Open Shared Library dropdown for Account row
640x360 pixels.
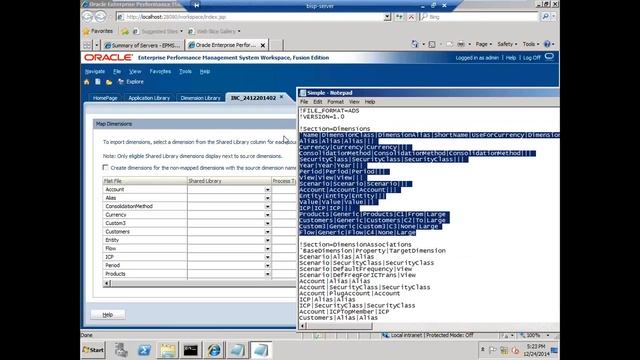pyautogui.click(x=267, y=189)
